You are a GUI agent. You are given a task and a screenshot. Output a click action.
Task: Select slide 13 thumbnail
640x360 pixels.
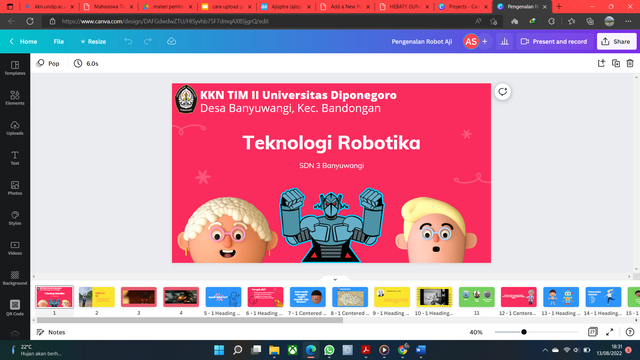pyautogui.click(x=561, y=297)
